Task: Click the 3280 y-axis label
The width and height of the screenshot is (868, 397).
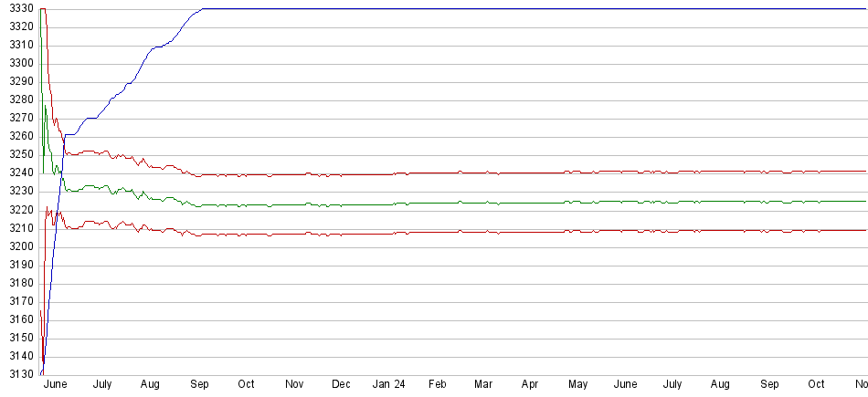Action: pos(21,99)
